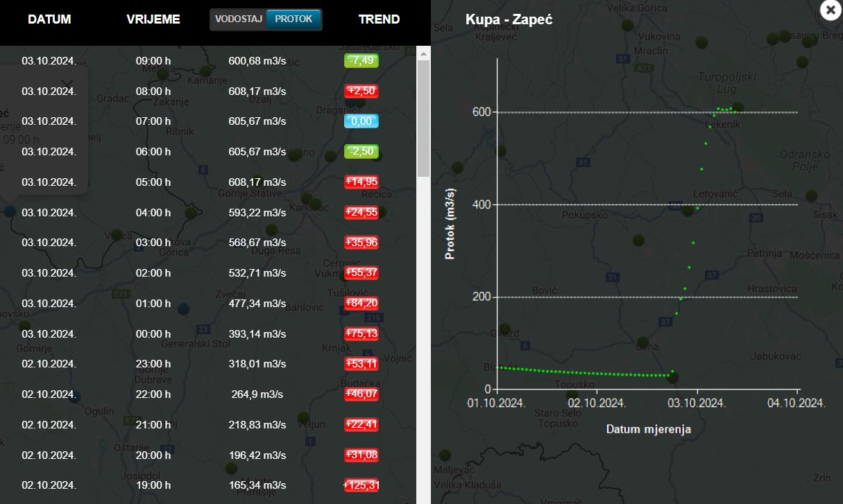Click the TREND column header
The image size is (843, 504).
pyautogui.click(x=379, y=19)
